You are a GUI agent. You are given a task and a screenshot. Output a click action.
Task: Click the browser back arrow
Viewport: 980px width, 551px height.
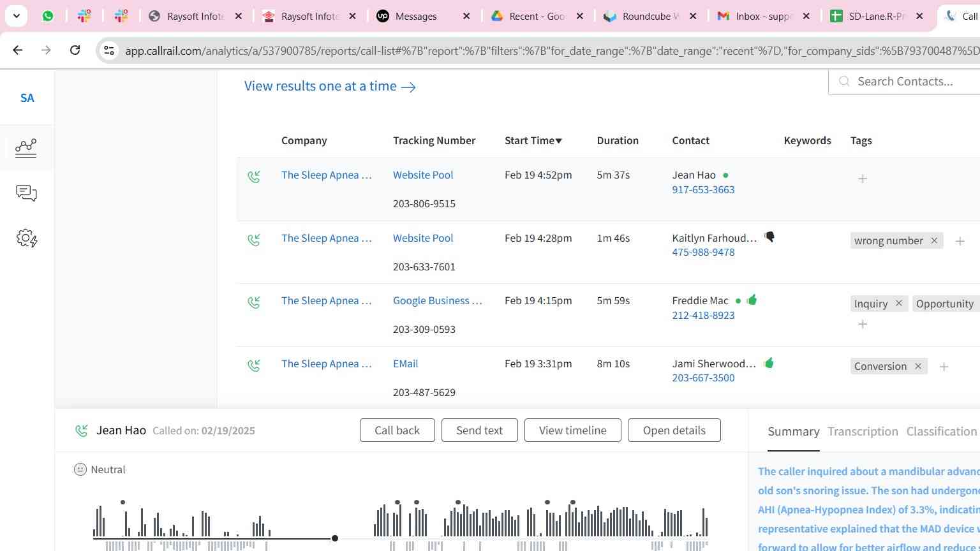pyautogui.click(x=18, y=50)
